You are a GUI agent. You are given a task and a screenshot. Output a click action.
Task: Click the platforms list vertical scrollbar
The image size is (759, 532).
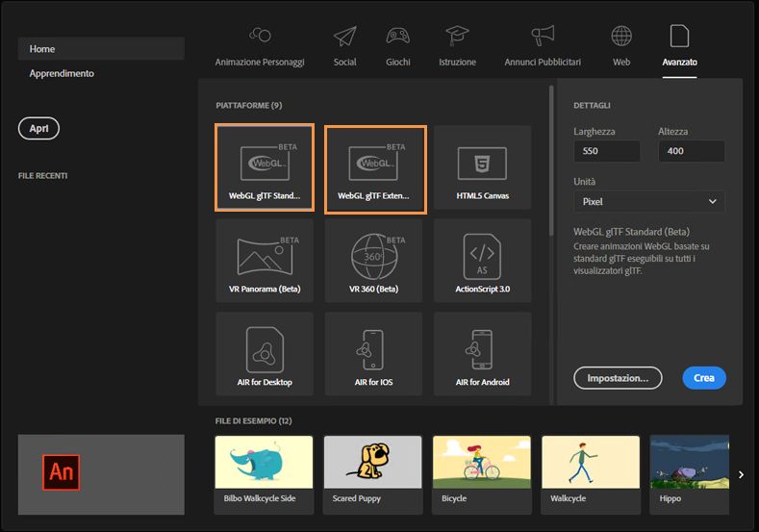[x=551, y=162]
